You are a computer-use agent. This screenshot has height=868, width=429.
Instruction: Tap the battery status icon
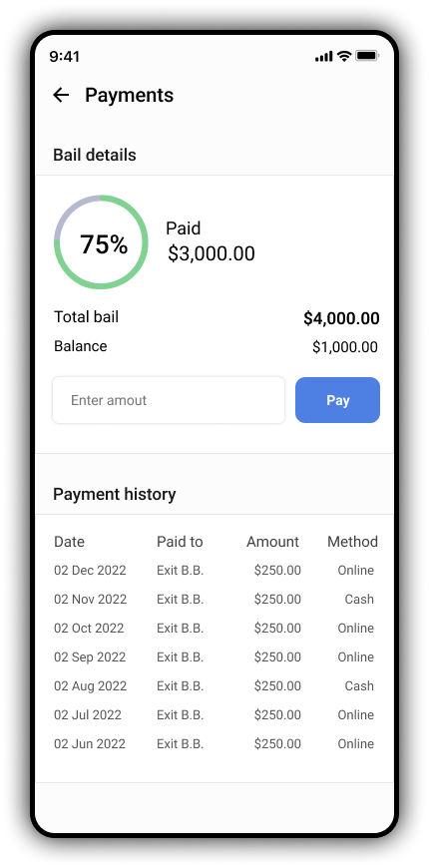click(x=366, y=56)
